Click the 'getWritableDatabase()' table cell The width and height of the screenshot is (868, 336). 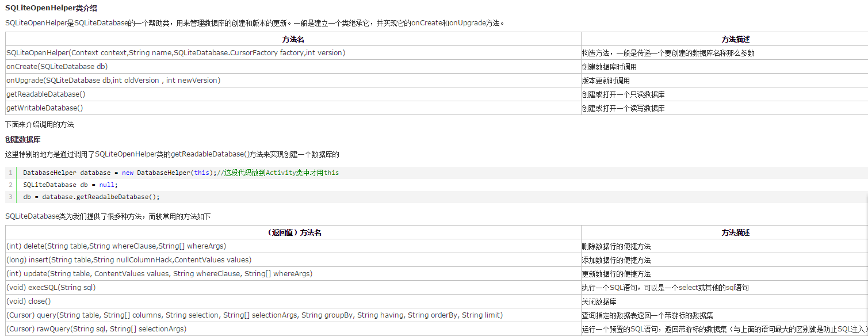(x=293, y=108)
